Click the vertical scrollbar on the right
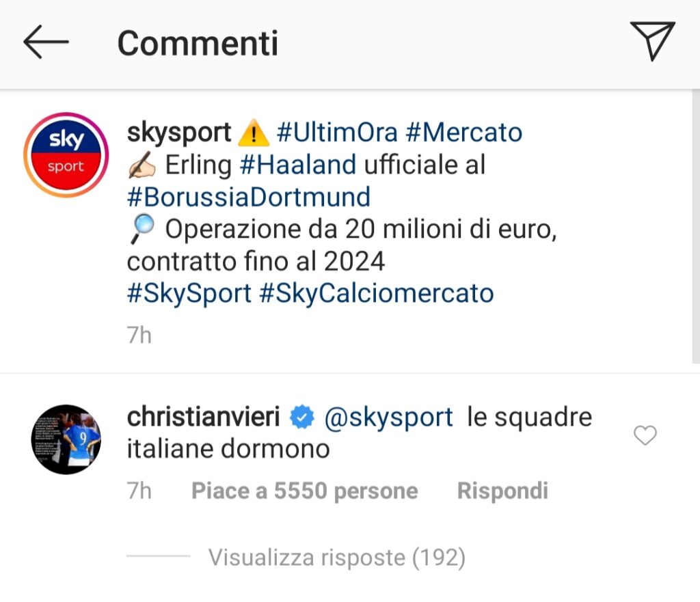Screen dimensions: 700x602 [x=695, y=226]
